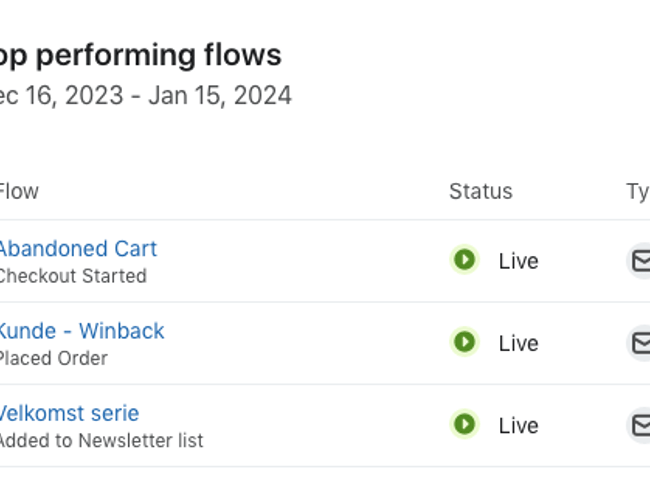Click the Dec 16, 2023 - Jan 15, 2024 date range
Viewport: 650px width, 500px height.
[145, 96]
